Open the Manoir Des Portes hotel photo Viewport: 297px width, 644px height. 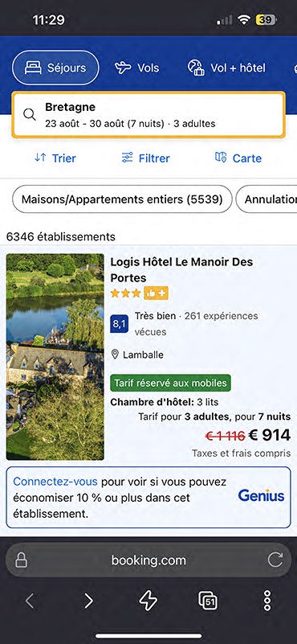[x=55, y=357]
